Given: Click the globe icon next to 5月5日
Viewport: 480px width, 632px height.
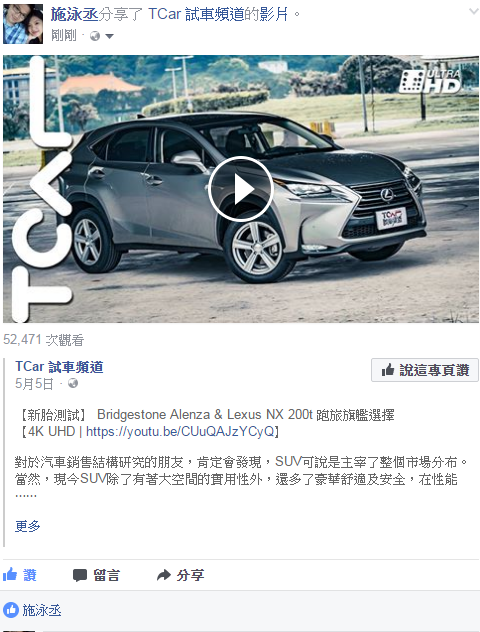Looking at the screenshot, I should [73, 383].
